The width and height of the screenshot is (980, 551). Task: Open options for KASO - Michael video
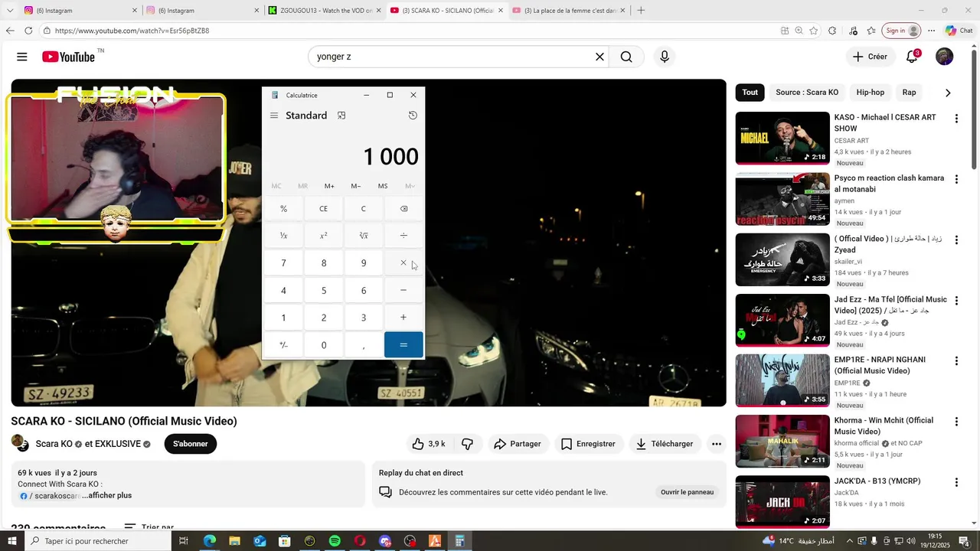click(956, 119)
